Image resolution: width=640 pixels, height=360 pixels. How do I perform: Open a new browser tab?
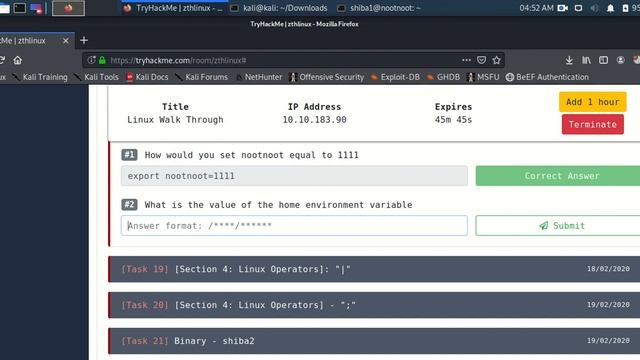pyautogui.click(x=84, y=40)
